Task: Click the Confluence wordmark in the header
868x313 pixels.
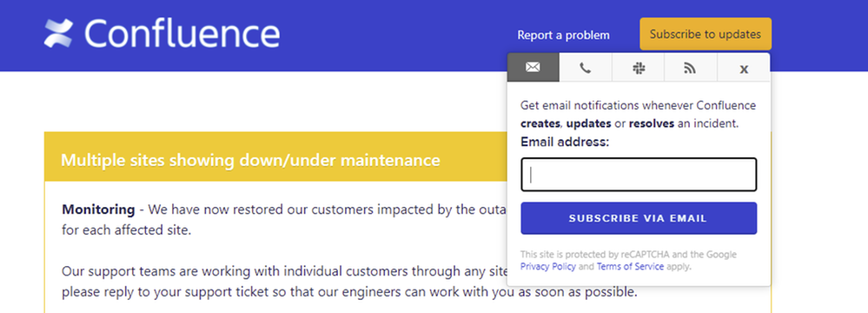Action: pyautogui.click(x=182, y=33)
